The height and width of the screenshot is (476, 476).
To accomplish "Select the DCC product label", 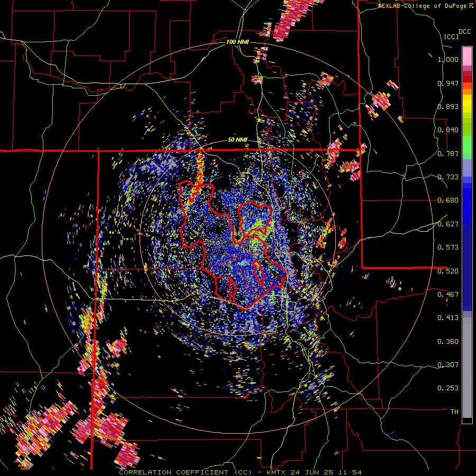I will [x=464, y=32].
